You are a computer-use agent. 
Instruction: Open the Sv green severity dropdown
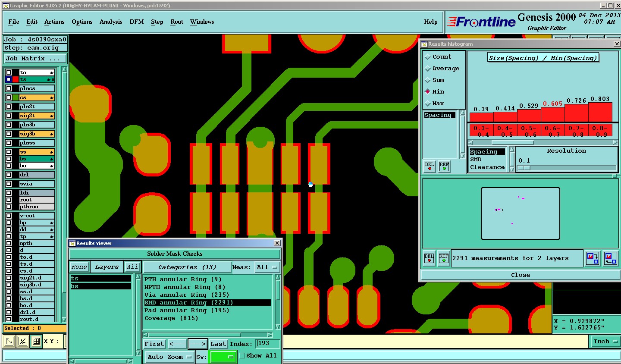pos(223,357)
